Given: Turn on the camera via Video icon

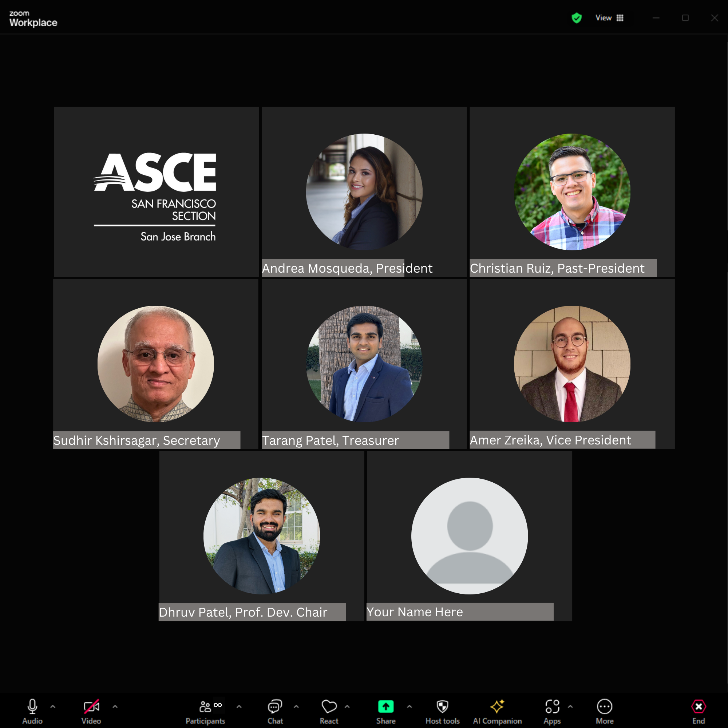Looking at the screenshot, I should [91, 707].
